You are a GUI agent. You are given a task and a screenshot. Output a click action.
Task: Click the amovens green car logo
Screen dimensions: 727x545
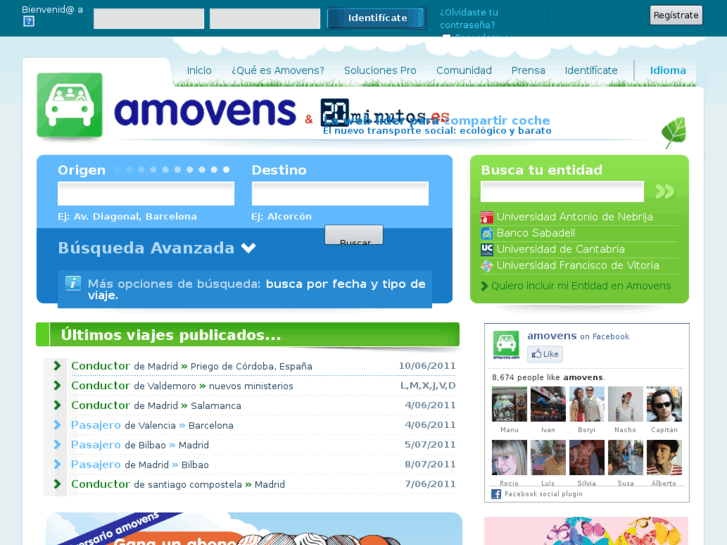click(70, 105)
